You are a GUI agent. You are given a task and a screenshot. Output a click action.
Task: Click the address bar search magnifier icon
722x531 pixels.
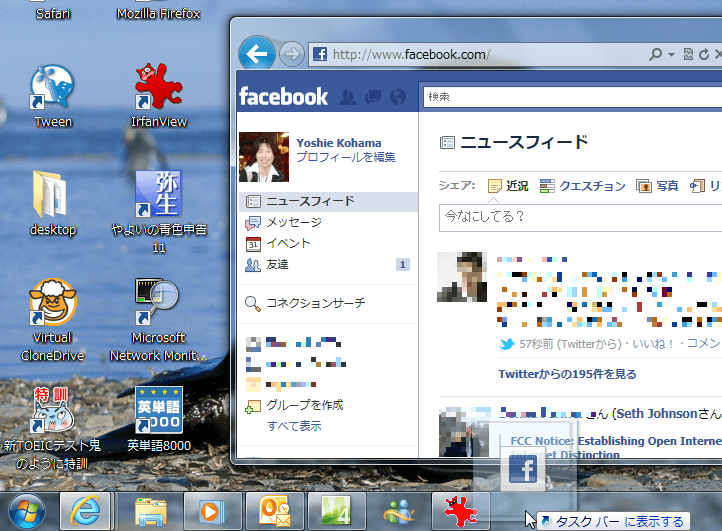[x=655, y=54]
